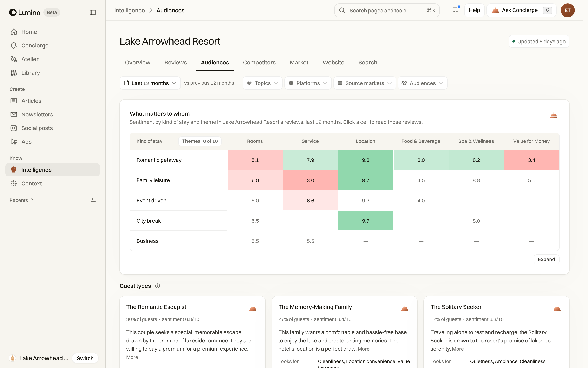Switch to the Reviews tab
This screenshot has width=588, height=368.
tap(176, 63)
